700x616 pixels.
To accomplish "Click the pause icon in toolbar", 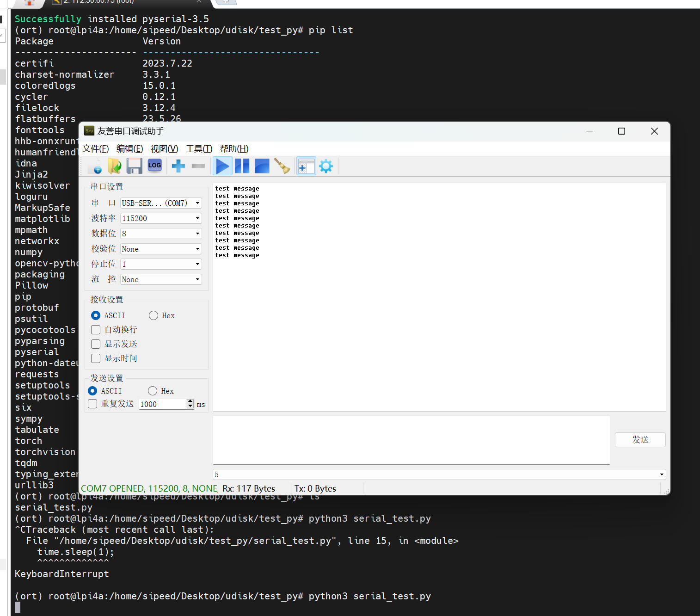I will click(242, 166).
